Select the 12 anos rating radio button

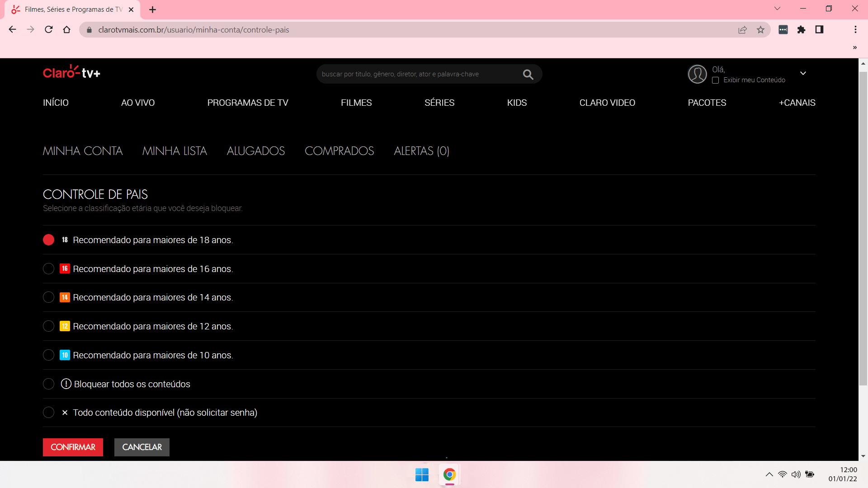point(48,326)
